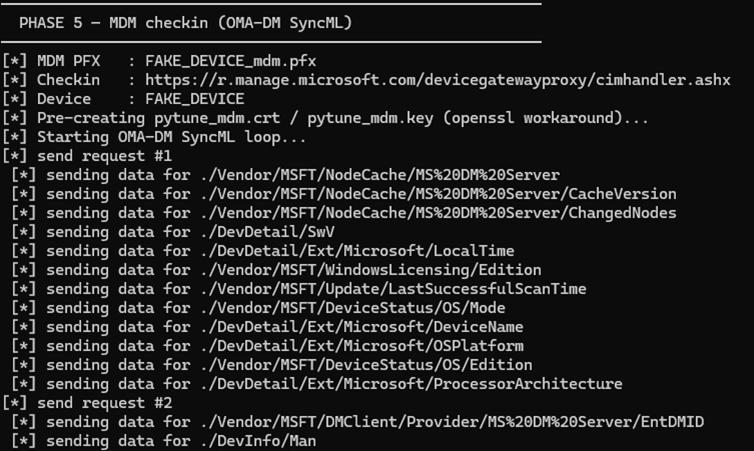
Task: Click the Checkin URL to manage.microsoft.com
Action: pos(437,80)
